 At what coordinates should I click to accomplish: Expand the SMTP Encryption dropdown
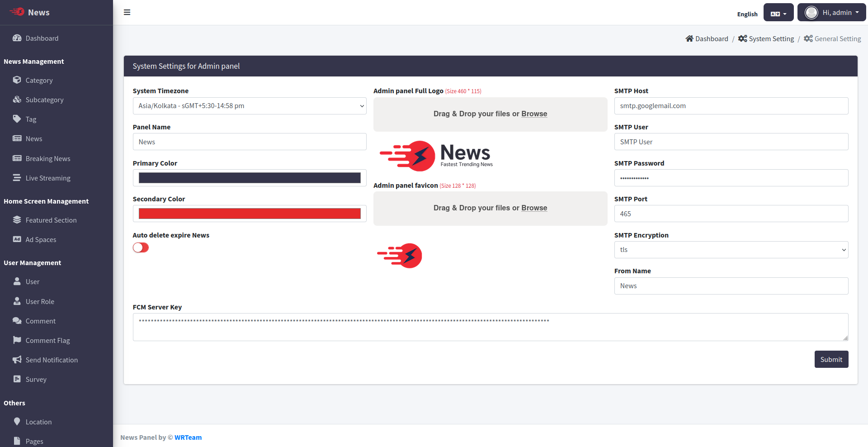[731, 250]
